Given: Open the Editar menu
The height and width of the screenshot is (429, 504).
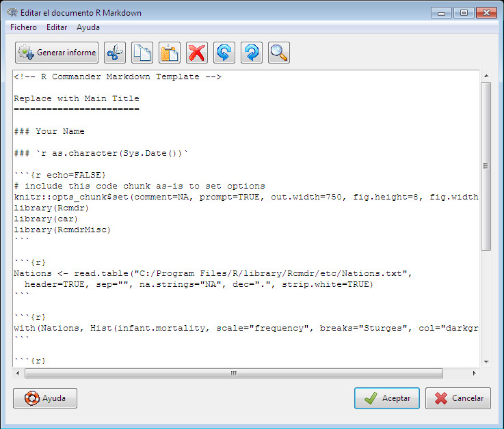Looking at the screenshot, I should pyautogui.click(x=57, y=27).
